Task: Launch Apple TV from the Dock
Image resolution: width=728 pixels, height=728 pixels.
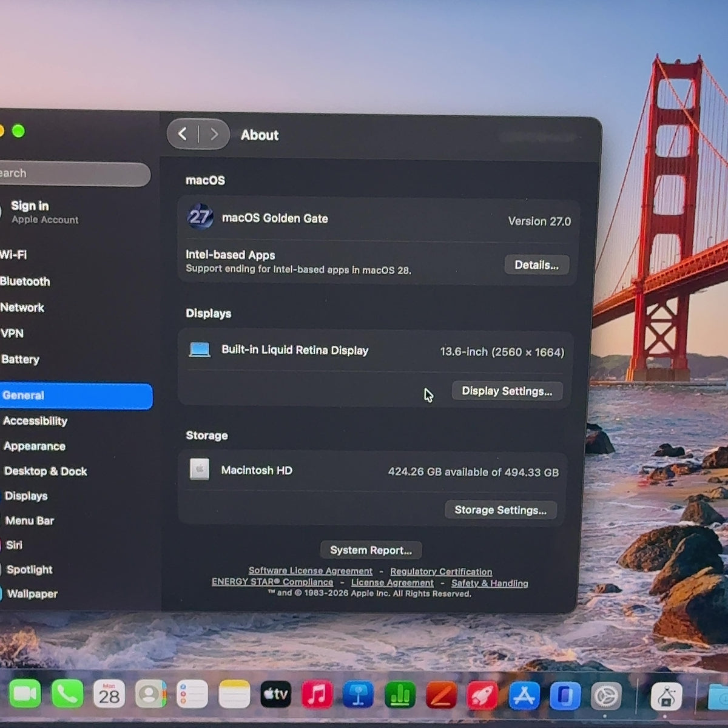Action: (275, 695)
